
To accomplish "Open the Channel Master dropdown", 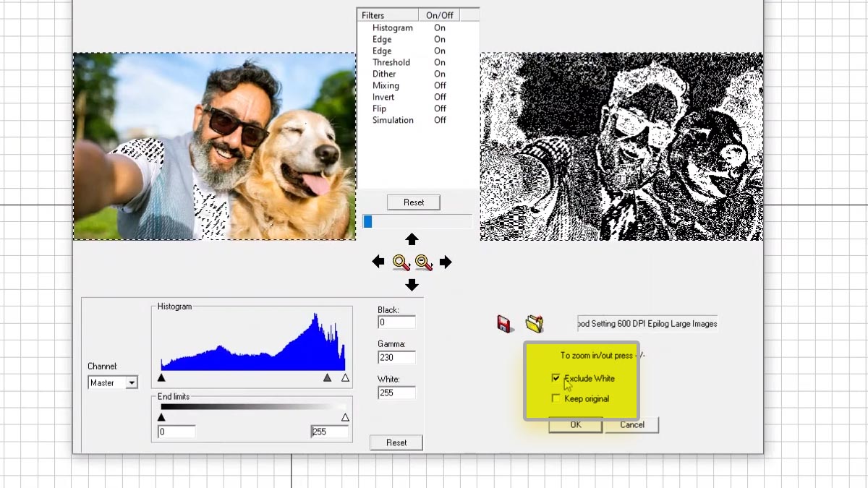I will 131,383.
